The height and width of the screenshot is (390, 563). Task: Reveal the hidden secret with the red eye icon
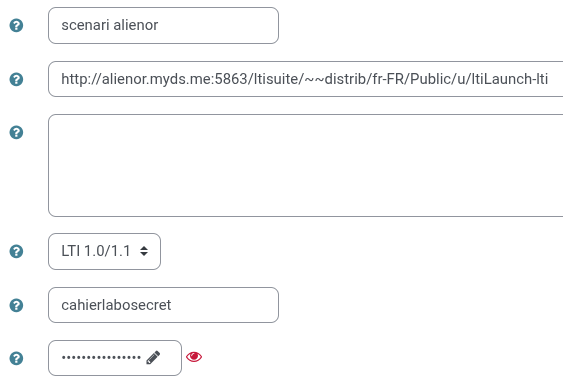click(194, 357)
